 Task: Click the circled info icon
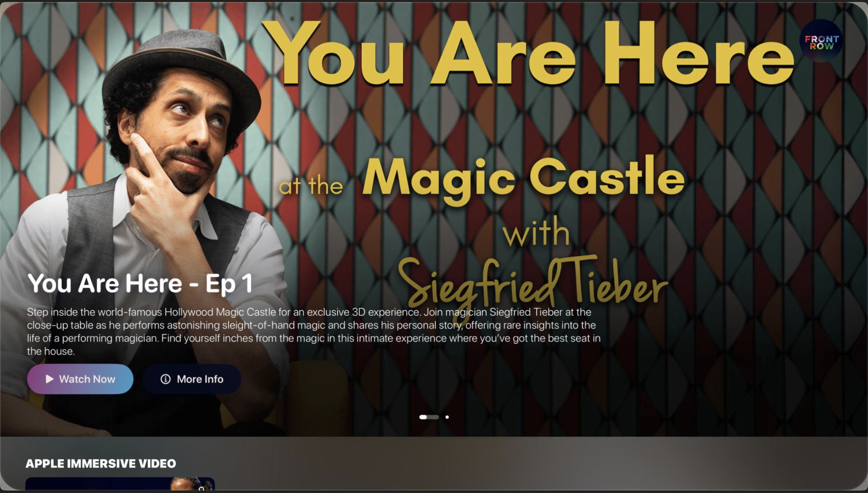[x=165, y=379]
